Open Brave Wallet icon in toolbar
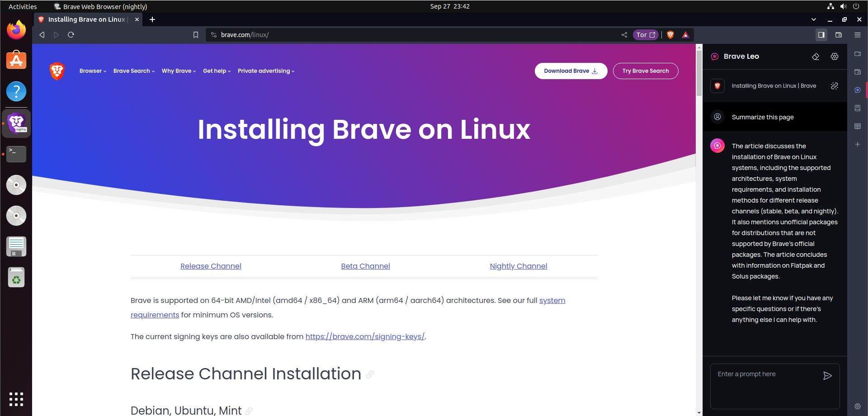The height and width of the screenshot is (416, 868). click(838, 35)
